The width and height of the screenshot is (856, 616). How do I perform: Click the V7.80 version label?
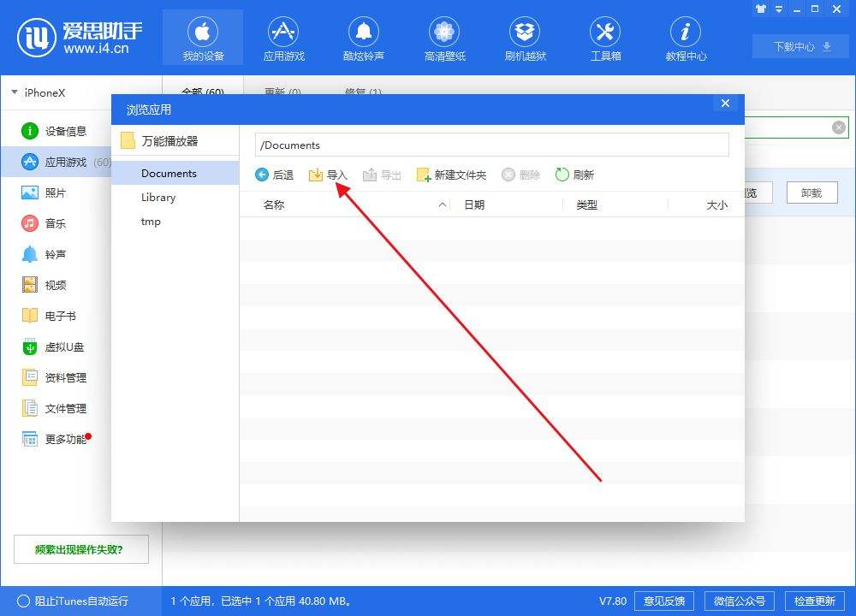pyautogui.click(x=613, y=601)
